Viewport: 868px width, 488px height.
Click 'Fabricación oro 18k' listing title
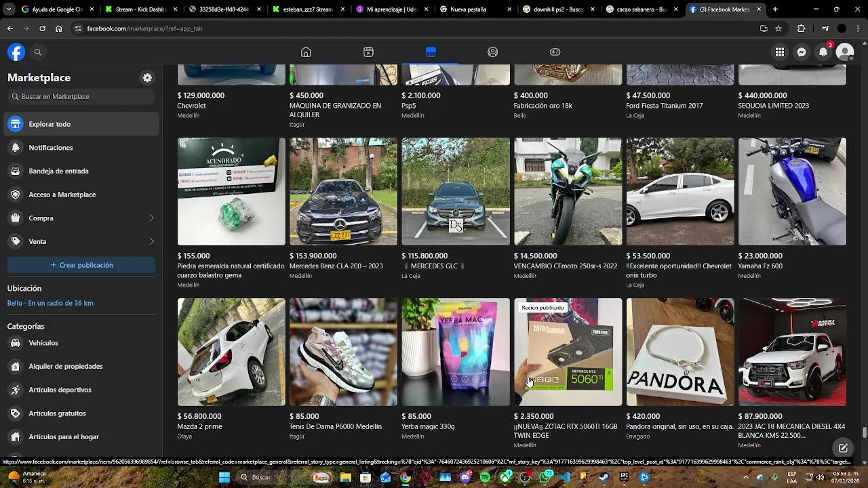coord(543,106)
